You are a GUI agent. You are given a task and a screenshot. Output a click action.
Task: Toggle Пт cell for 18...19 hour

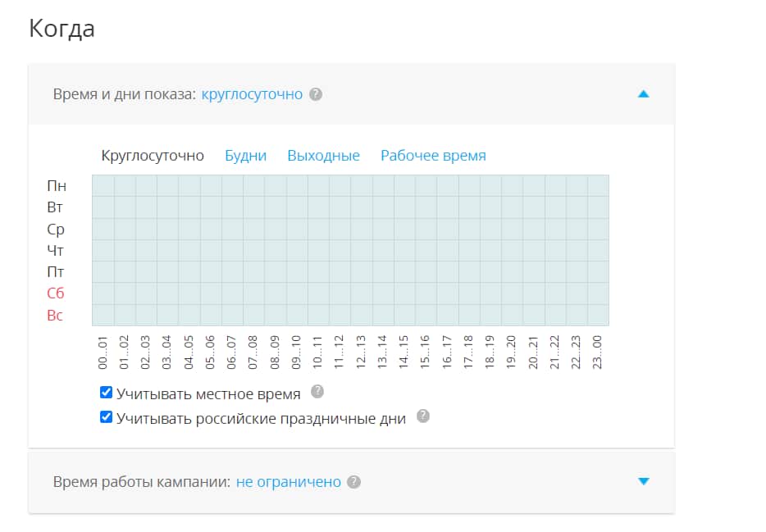click(x=490, y=272)
